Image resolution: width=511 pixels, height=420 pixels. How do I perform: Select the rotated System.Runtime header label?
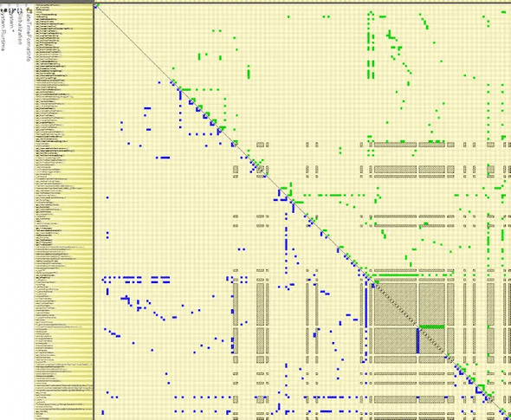tap(3, 31)
